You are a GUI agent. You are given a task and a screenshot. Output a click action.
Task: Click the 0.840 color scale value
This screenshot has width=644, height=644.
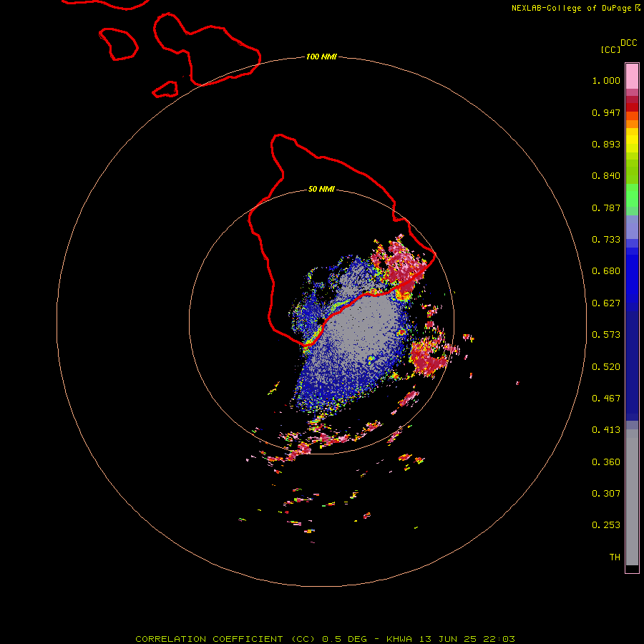[x=606, y=176]
